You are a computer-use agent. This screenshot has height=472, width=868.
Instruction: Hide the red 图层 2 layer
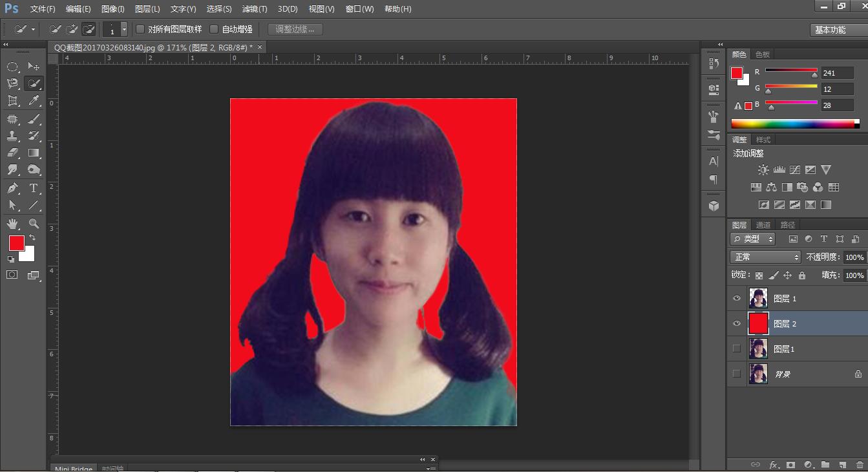tap(736, 324)
